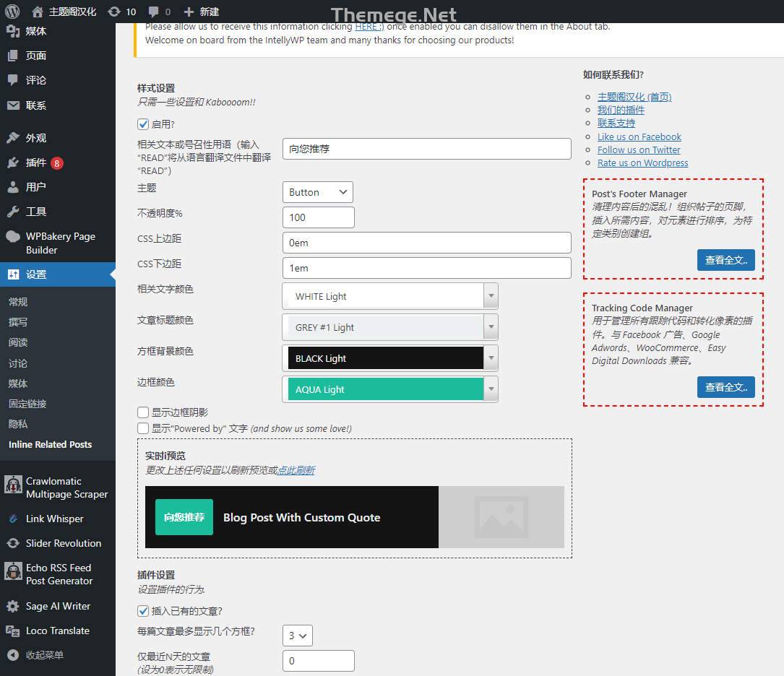Click the CSS下边距 input showing 1em
784x676 pixels.
pos(426,268)
